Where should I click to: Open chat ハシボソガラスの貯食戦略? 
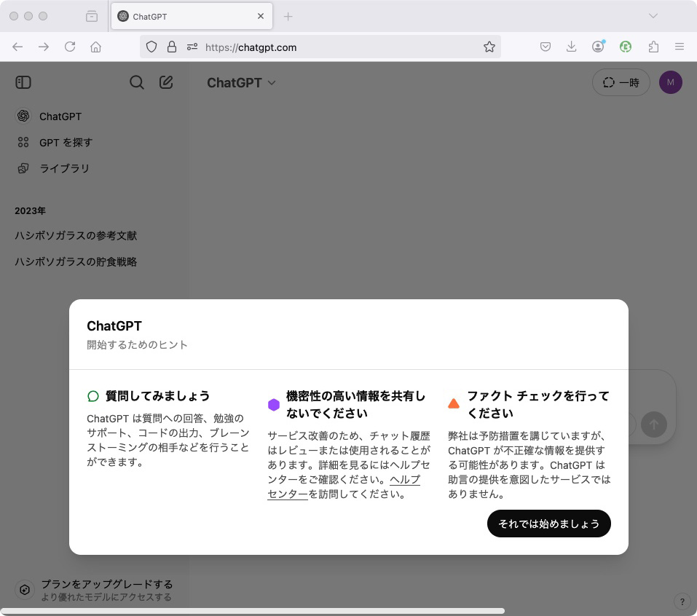pos(76,261)
